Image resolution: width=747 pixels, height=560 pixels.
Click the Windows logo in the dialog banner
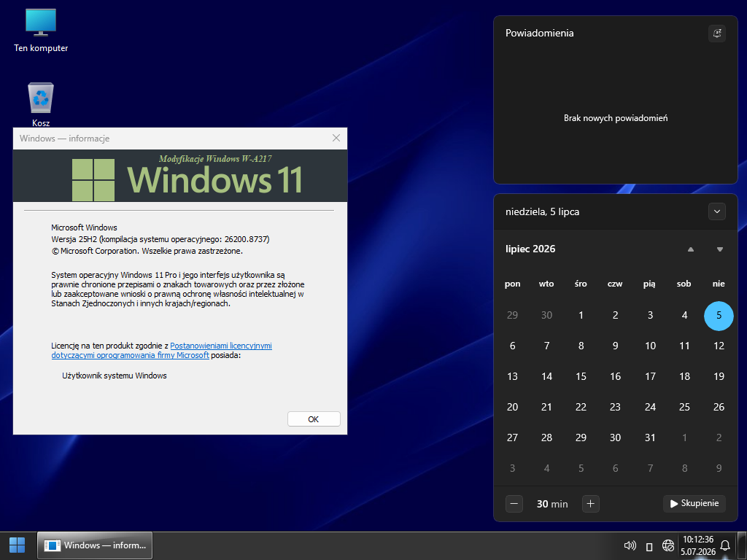click(x=93, y=180)
